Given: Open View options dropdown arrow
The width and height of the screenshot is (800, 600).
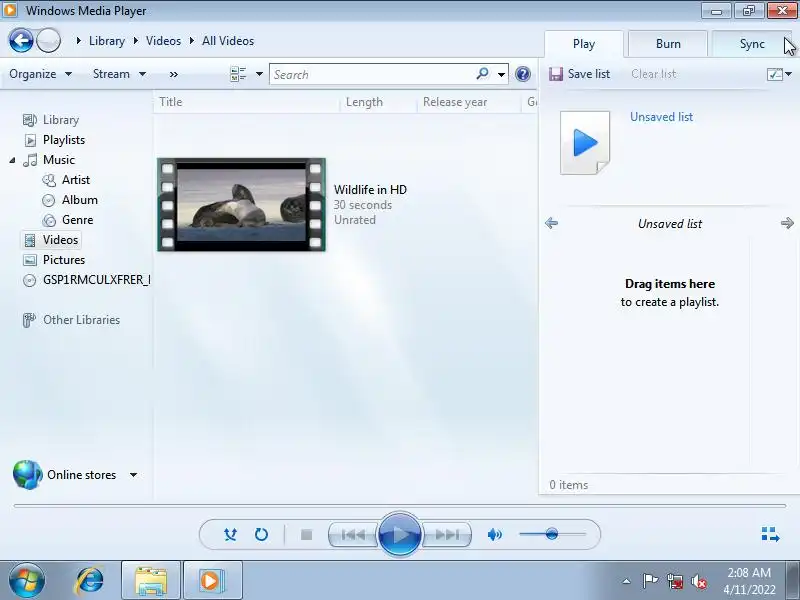Looking at the screenshot, I should click(259, 74).
